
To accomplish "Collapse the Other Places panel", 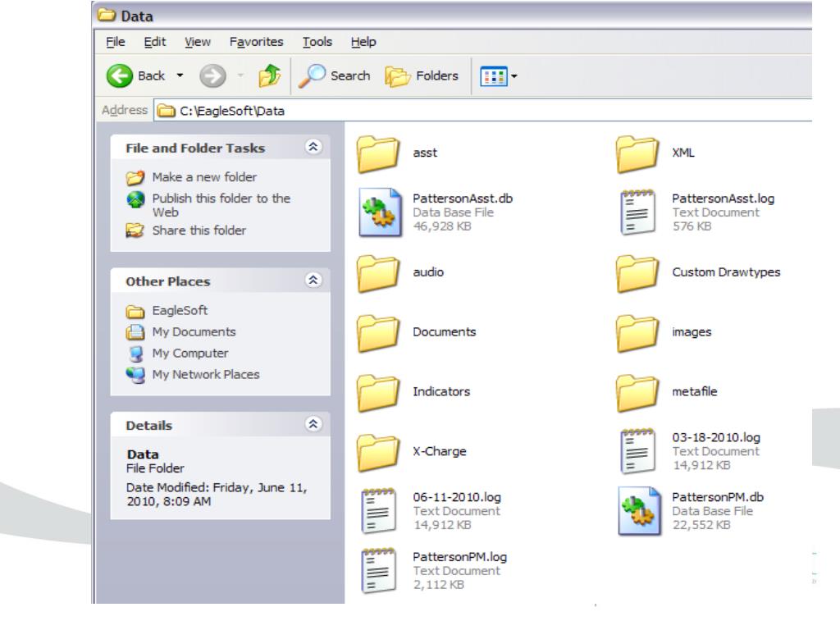I will pyautogui.click(x=313, y=280).
